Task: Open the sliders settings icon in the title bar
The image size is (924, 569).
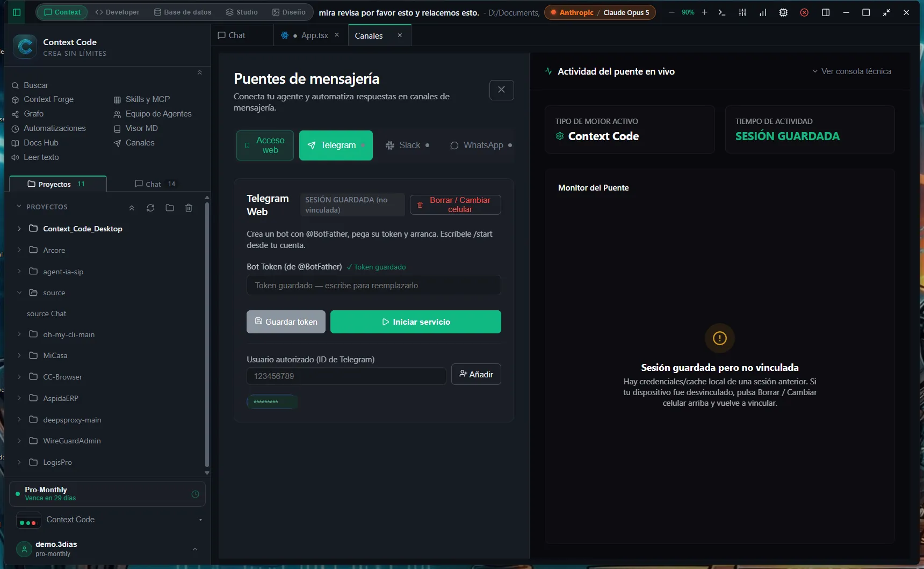Action: coord(742,12)
